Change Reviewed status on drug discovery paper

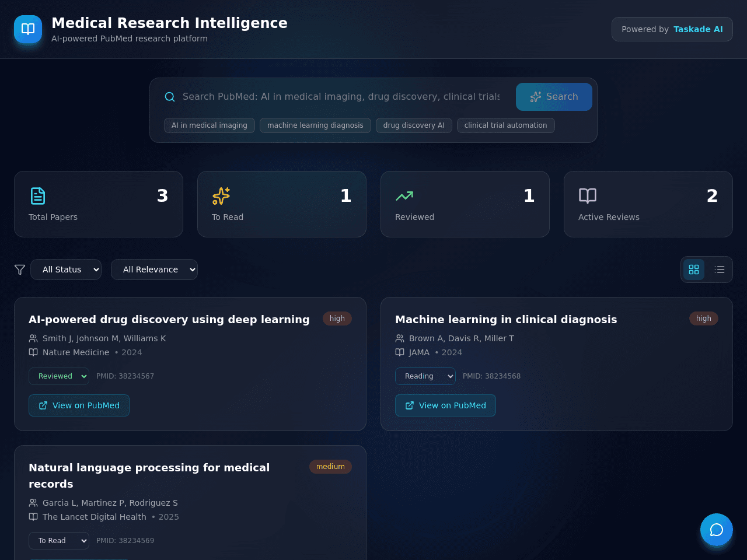click(x=59, y=376)
